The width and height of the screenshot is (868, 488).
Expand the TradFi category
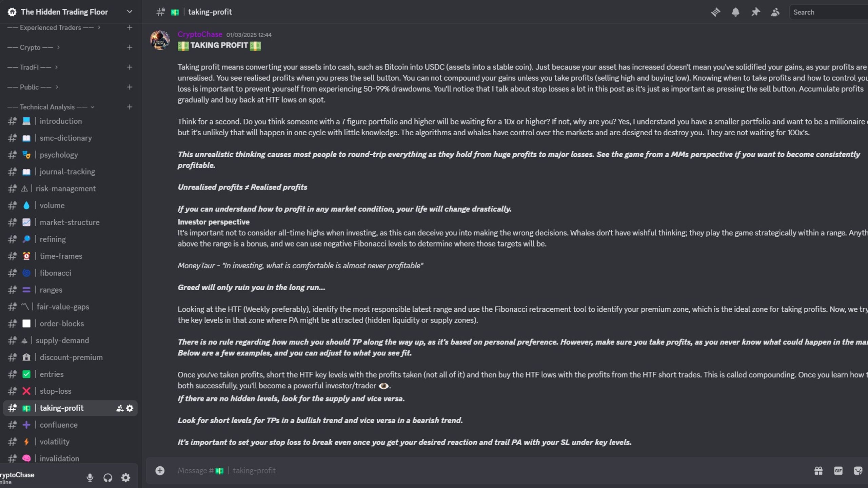click(x=33, y=67)
